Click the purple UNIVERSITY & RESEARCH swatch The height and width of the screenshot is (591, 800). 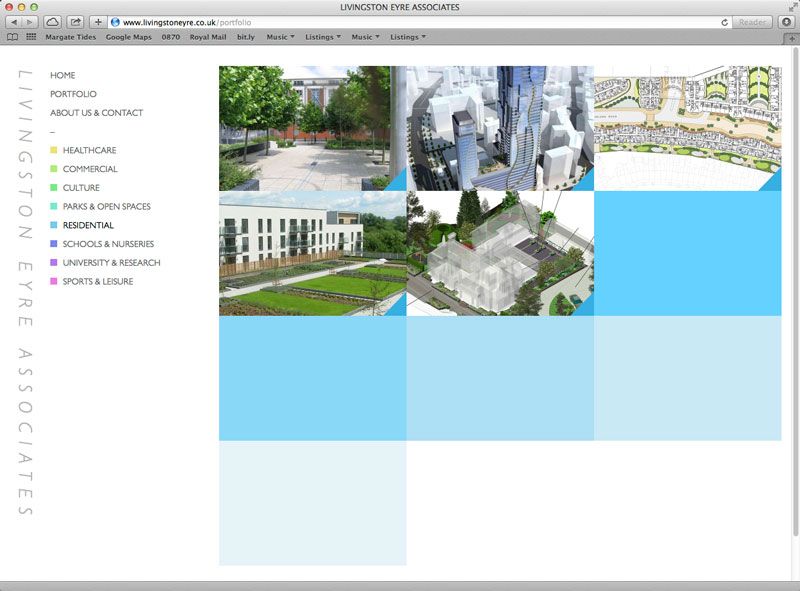click(x=54, y=263)
